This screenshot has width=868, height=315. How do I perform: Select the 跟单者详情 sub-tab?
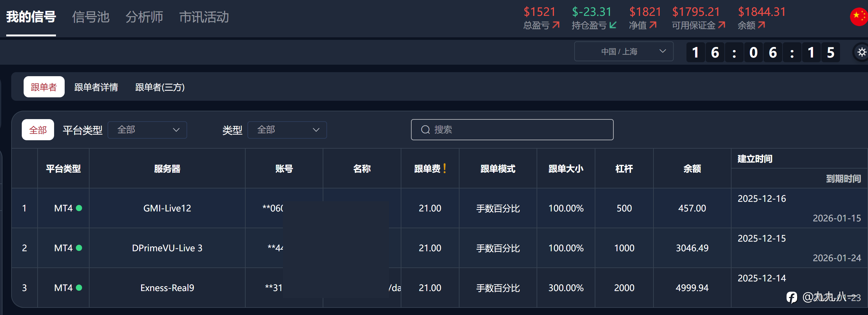tap(96, 87)
